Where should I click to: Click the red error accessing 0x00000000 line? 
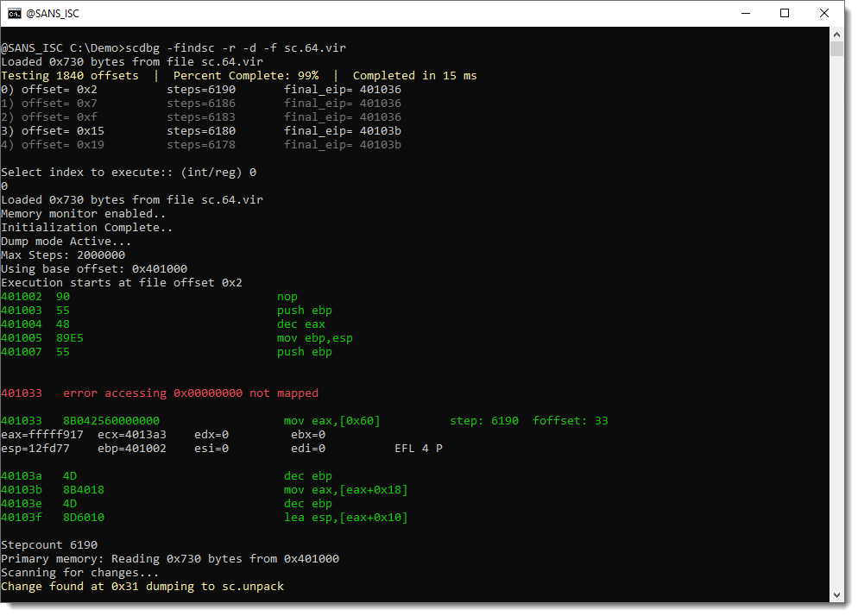pyautogui.click(x=160, y=393)
